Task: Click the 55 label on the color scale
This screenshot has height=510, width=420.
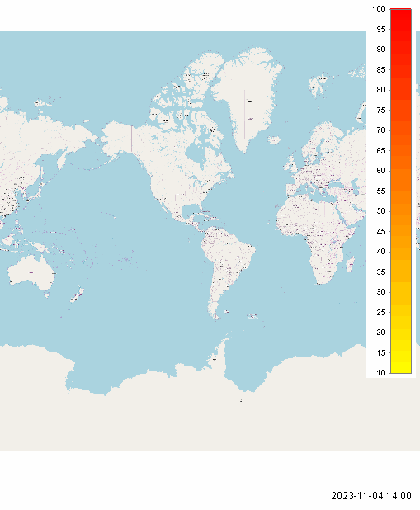Action: 380,191
